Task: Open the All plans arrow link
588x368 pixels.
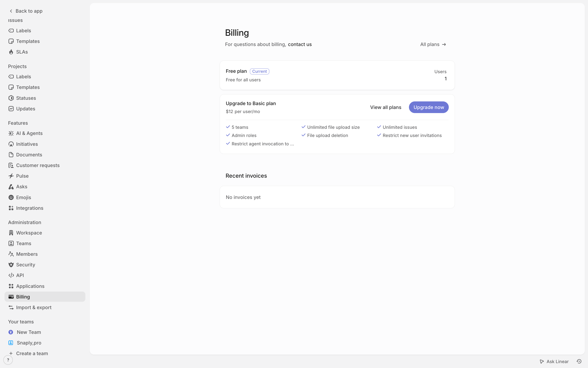Action: (433, 44)
